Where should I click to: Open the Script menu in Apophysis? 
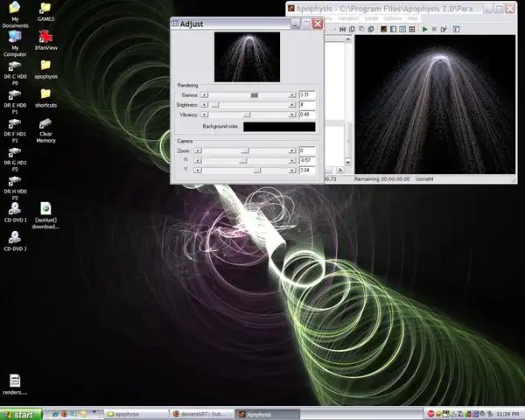[369, 18]
